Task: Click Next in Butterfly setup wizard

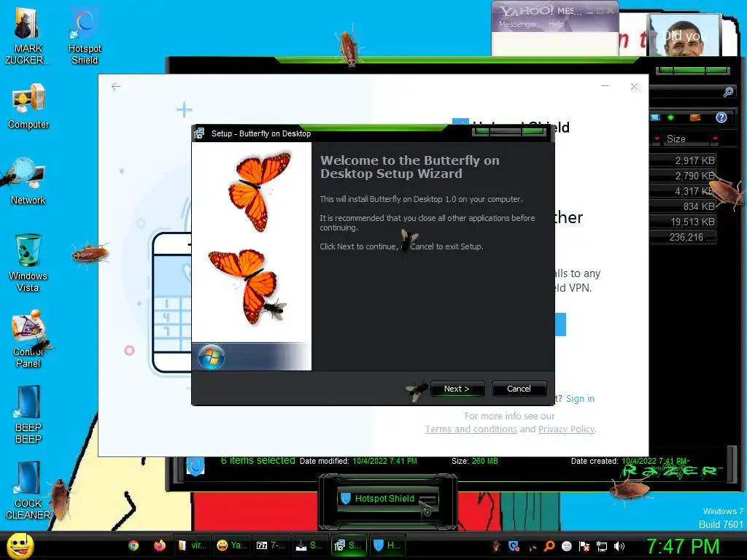Action: [x=457, y=389]
